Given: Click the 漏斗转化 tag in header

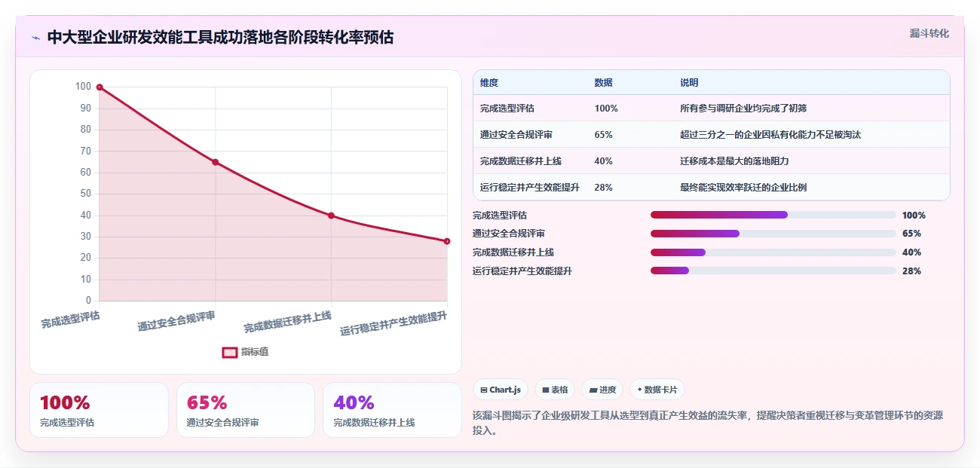Looking at the screenshot, I should (x=929, y=34).
